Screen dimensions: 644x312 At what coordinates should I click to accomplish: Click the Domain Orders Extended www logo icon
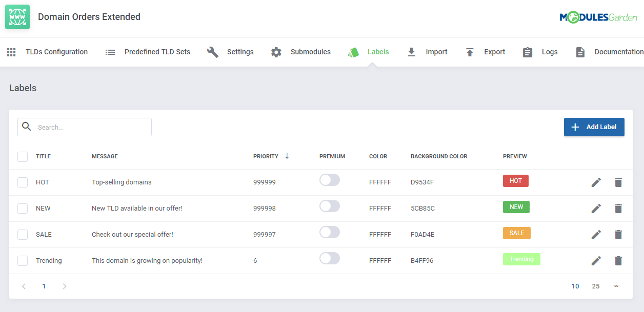(x=17, y=17)
